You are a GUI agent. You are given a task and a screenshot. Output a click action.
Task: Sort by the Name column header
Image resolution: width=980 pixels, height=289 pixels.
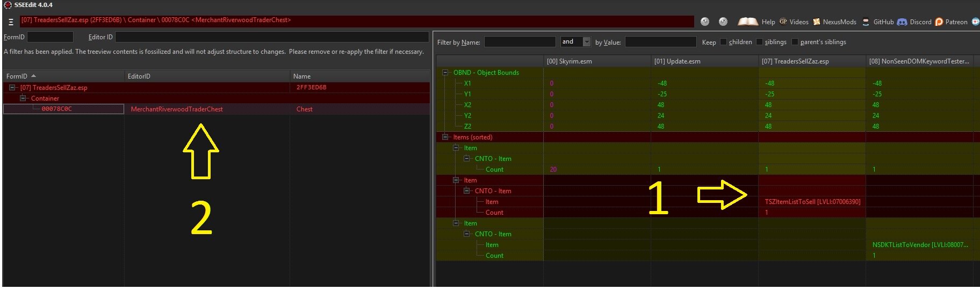359,76
